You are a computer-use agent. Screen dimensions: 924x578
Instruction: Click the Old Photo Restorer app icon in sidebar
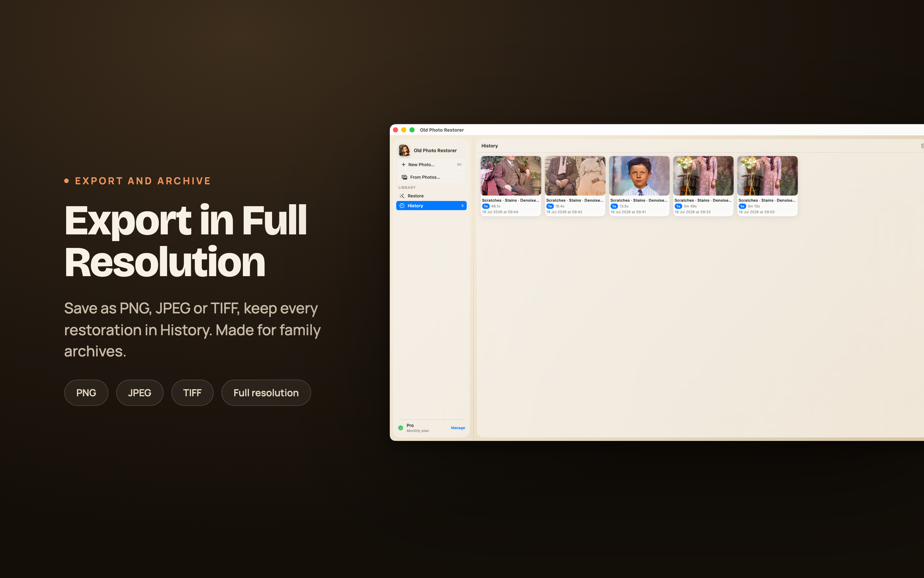404,151
